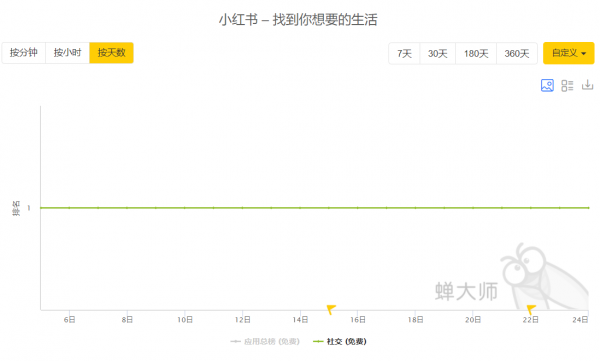
Task: Click yellow flag marker near 15日
Action: [331, 309]
